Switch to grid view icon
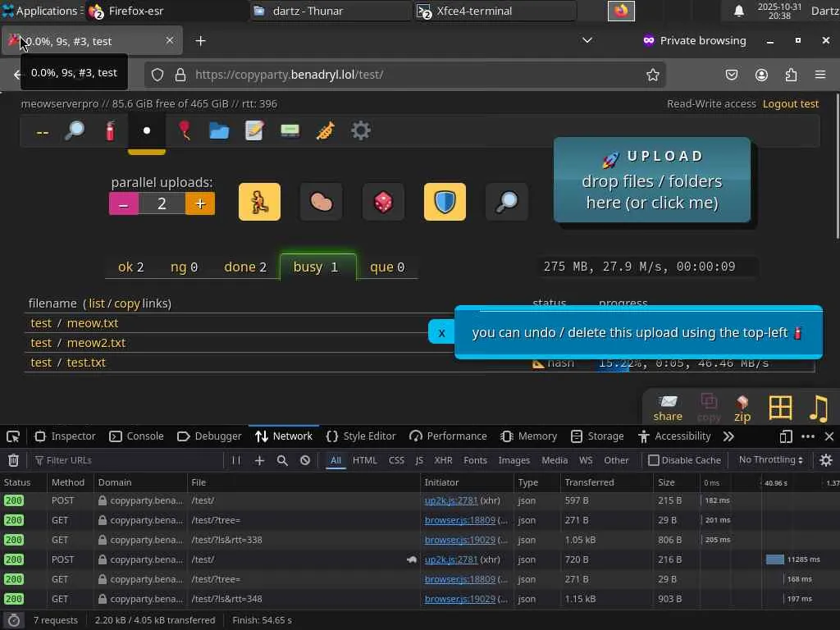The width and height of the screenshot is (840, 630). (x=781, y=409)
